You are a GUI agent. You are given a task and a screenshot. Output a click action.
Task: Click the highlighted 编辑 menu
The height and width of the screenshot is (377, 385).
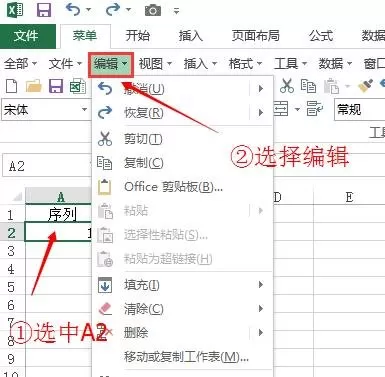(111, 64)
